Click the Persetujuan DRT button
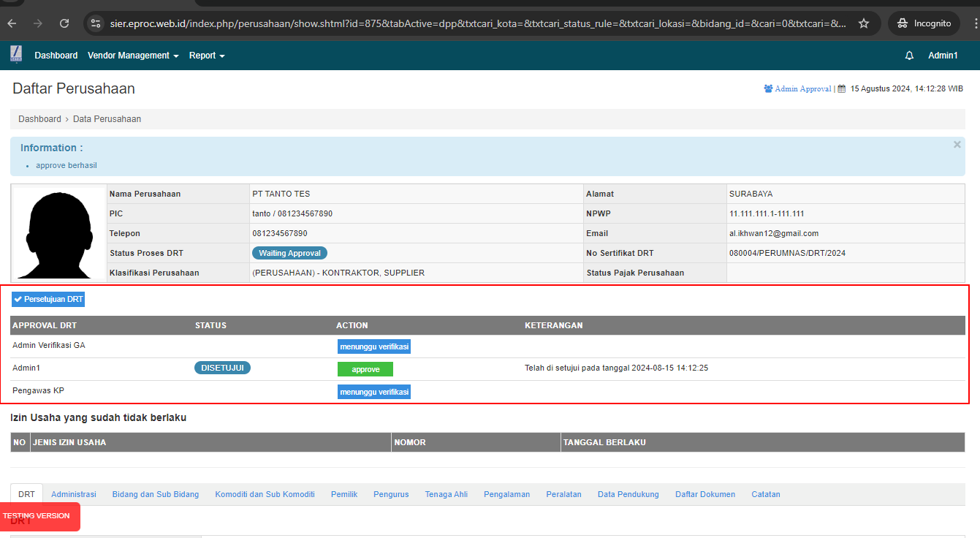 48,299
